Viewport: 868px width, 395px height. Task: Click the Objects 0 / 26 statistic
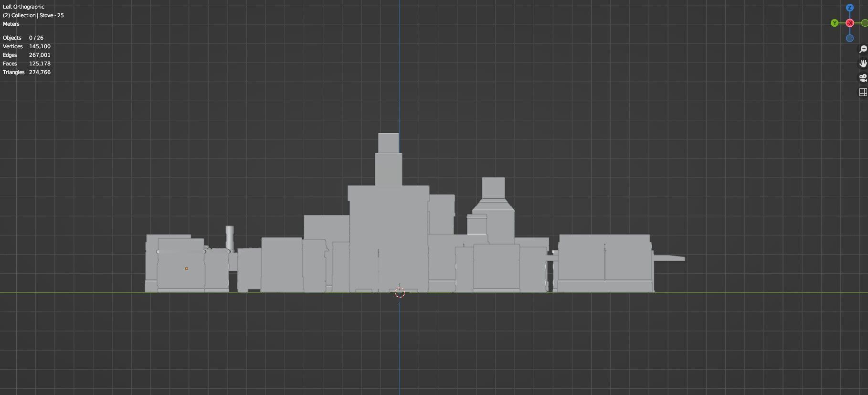pos(23,38)
